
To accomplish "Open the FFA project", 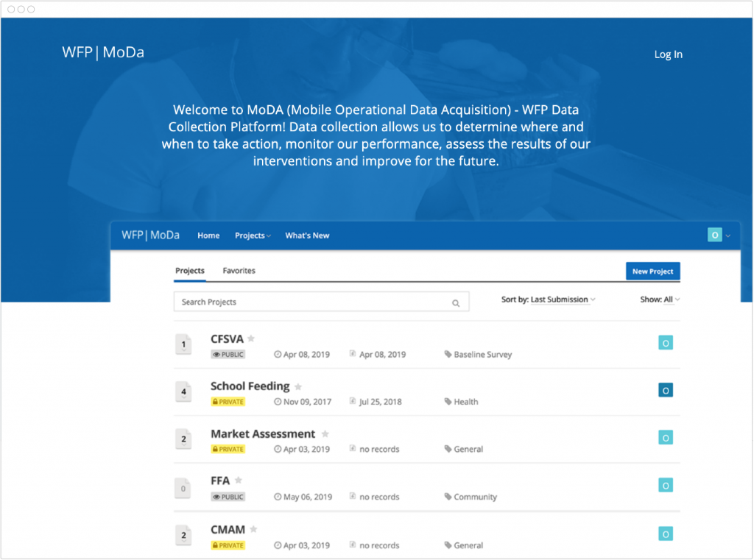I will tap(220, 481).
